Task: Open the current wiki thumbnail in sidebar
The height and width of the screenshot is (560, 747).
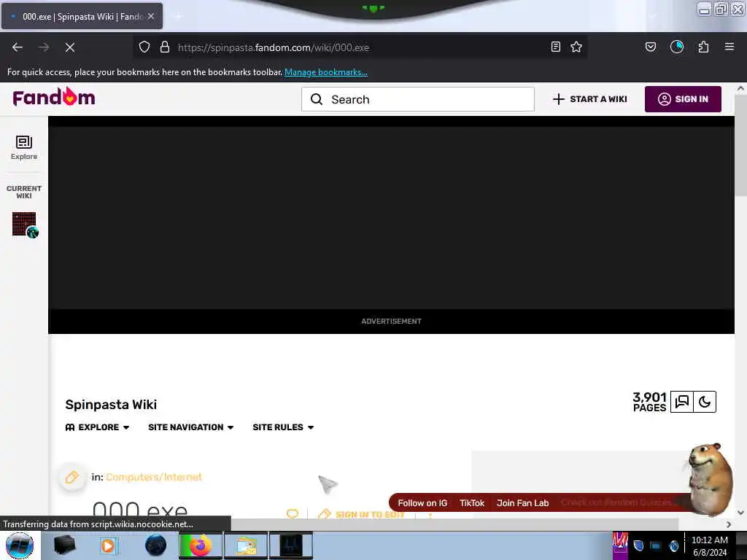Action: [24, 225]
